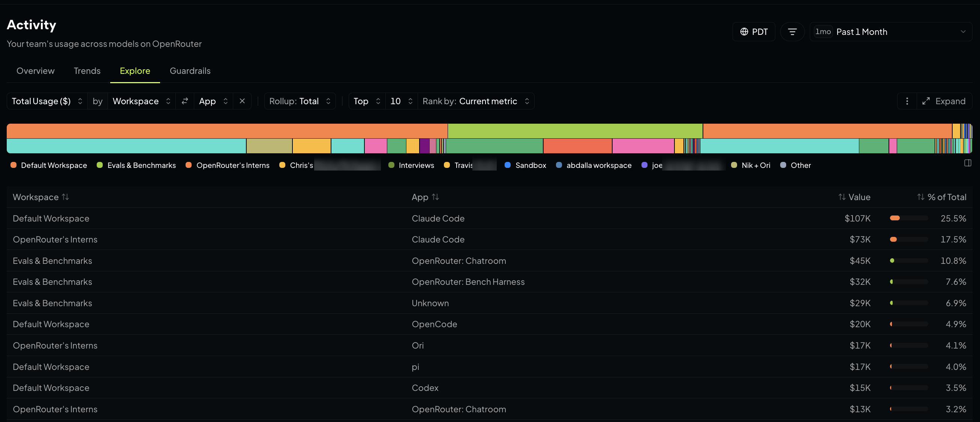The width and height of the screenshot is (980, 422).
Task: Toggle Interviews legend item
Action: pos(411,165)
